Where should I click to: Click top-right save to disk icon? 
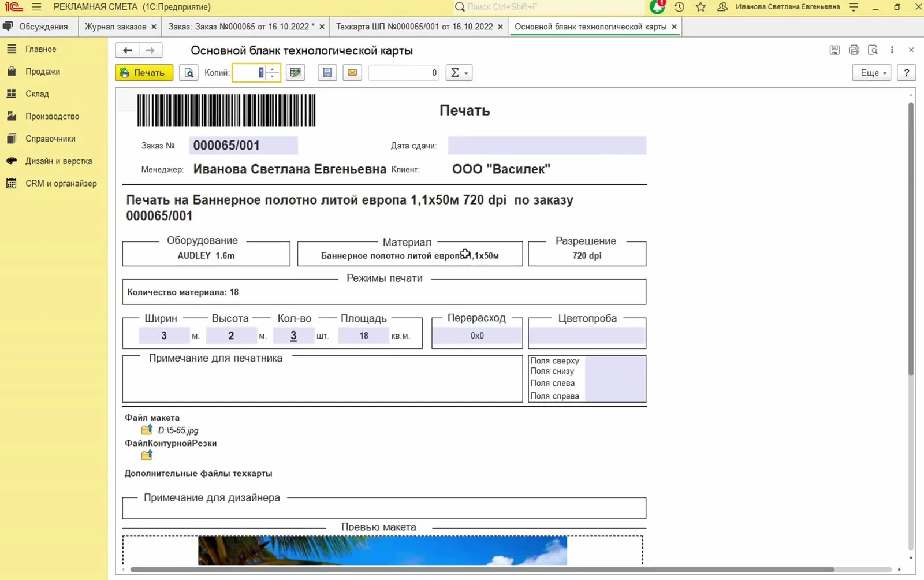click(x=834, y=50)
